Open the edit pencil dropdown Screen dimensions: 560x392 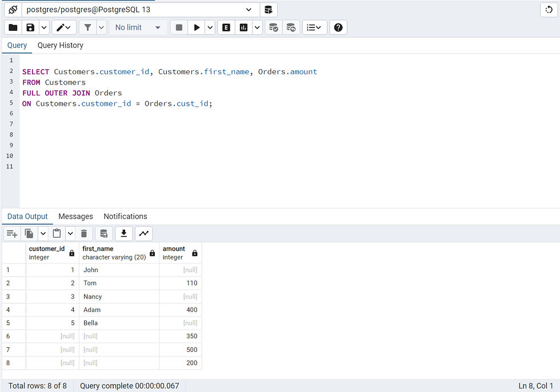(x=64, y=27)
